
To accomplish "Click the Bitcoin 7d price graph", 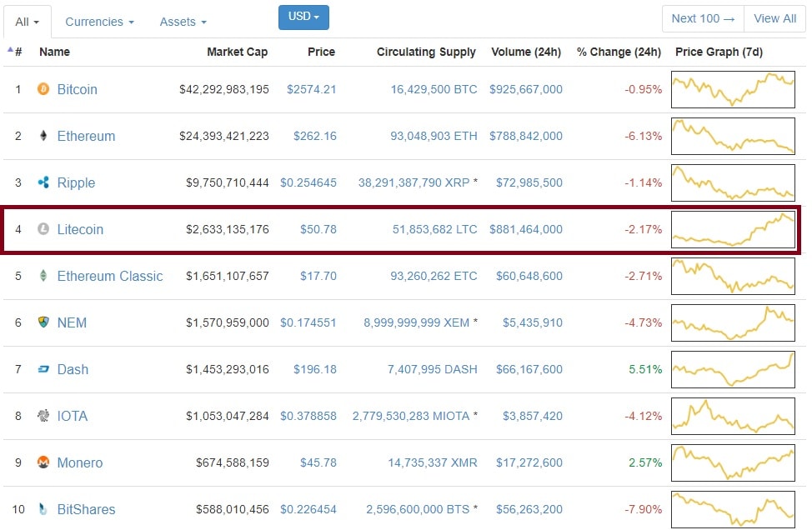I will click(733, 89).
